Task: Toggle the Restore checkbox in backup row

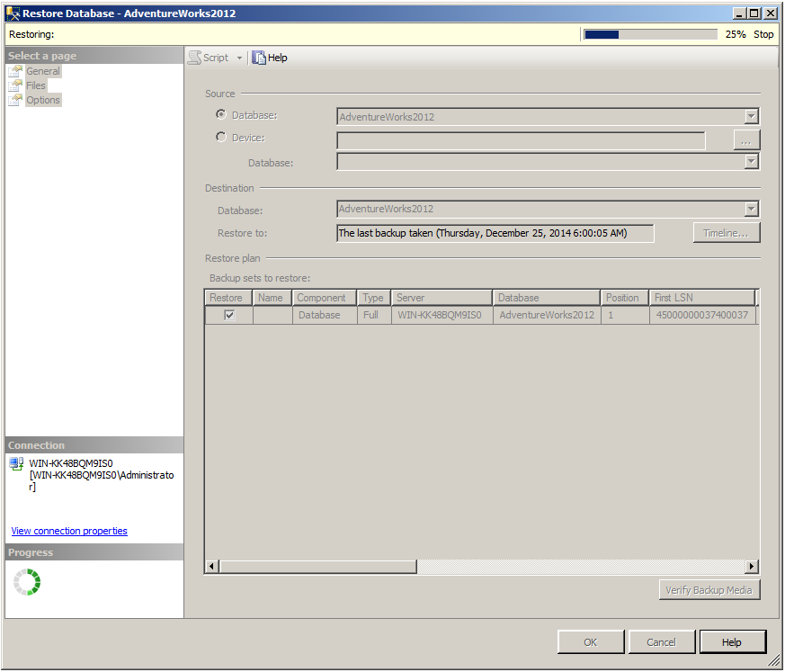Action: click(x=229, y=316)
